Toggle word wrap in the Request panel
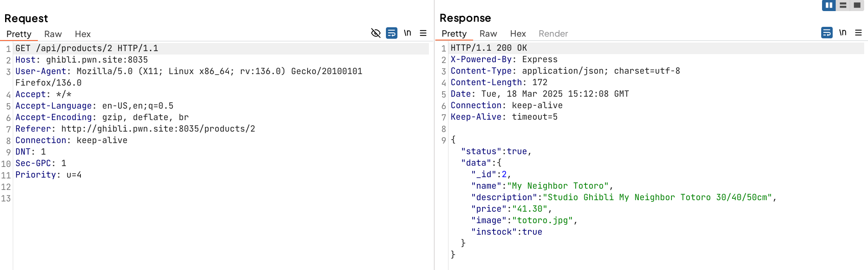The image size is (868, 270). [x=391, y=33]
